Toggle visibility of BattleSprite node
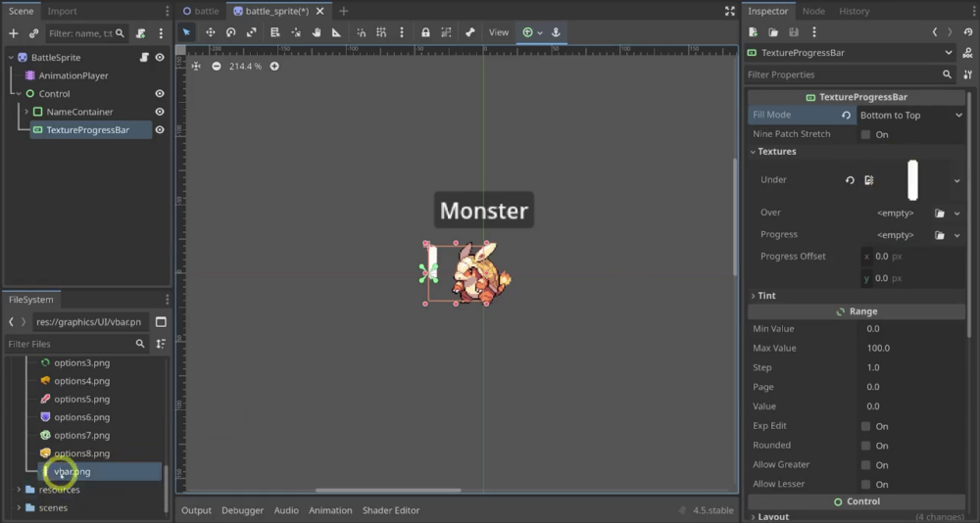Image resolution: width=980 pixels, height=523 pixels. [160, 58]
